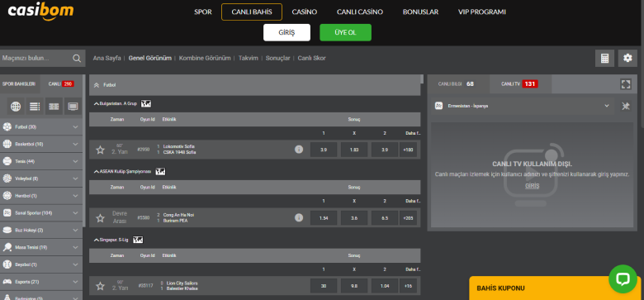The height and width of the screenshot is (300, 644).
Task: Expand Sanal Sporlar (104) category
Action: click(x=41, y=213)
